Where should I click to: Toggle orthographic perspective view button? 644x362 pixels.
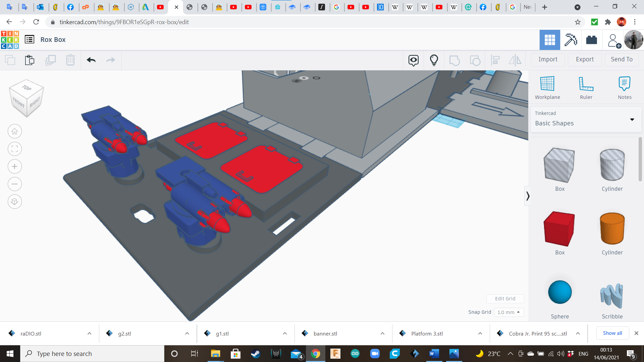pyautogui.click(x=15, y=202)
